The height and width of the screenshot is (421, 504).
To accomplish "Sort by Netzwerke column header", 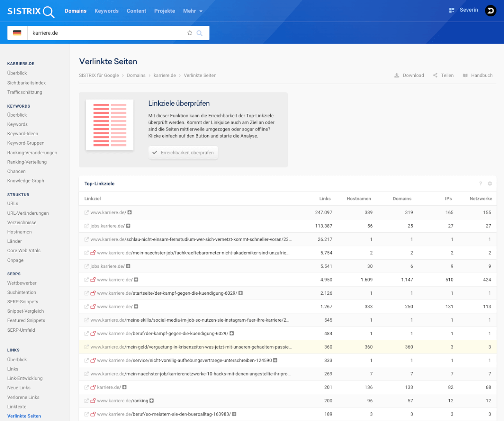I will (x=481, y=199).
